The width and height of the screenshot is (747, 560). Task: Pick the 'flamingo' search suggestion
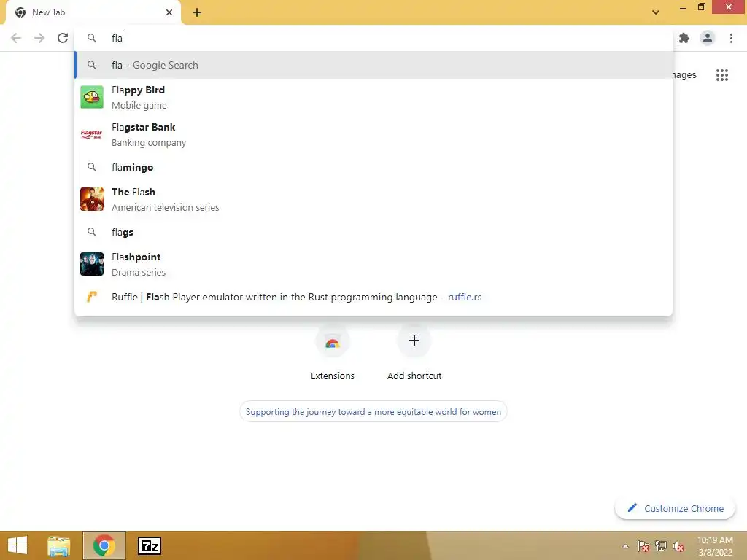(x=373, y=167)
